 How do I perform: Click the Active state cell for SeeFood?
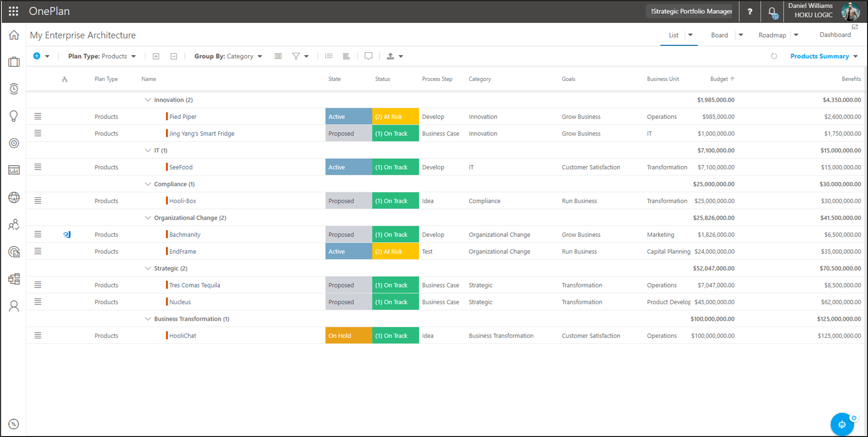click(349, 167)
